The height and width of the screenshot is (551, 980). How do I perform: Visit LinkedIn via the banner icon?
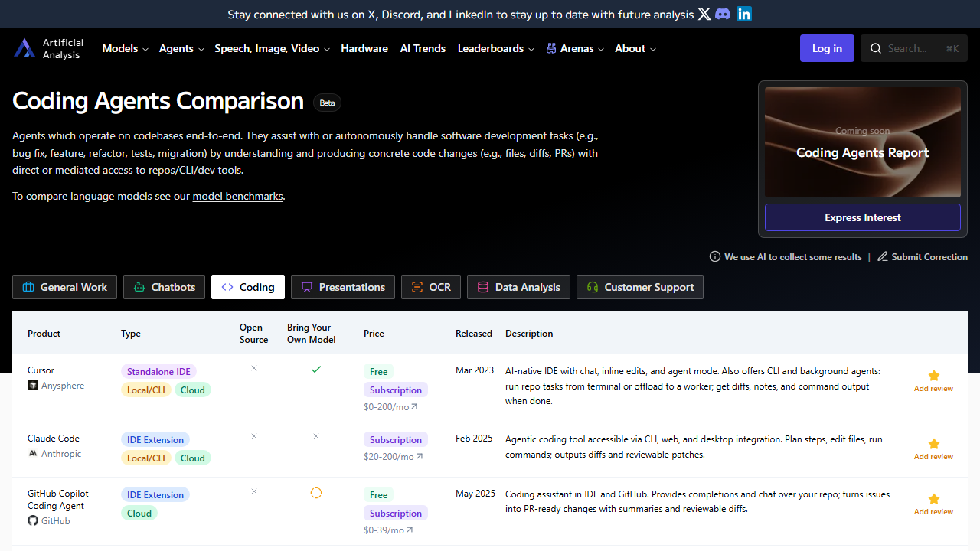(x=743, y=14)
